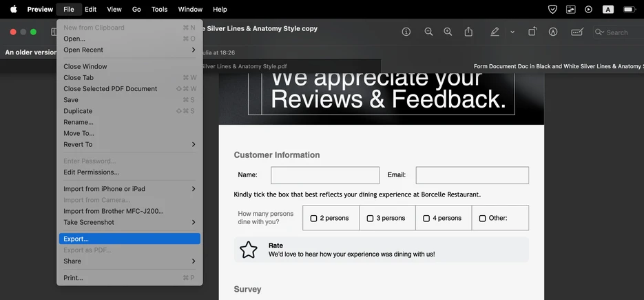Choose Duplicate from File menu
644x300 pixels.
[129, 111]
